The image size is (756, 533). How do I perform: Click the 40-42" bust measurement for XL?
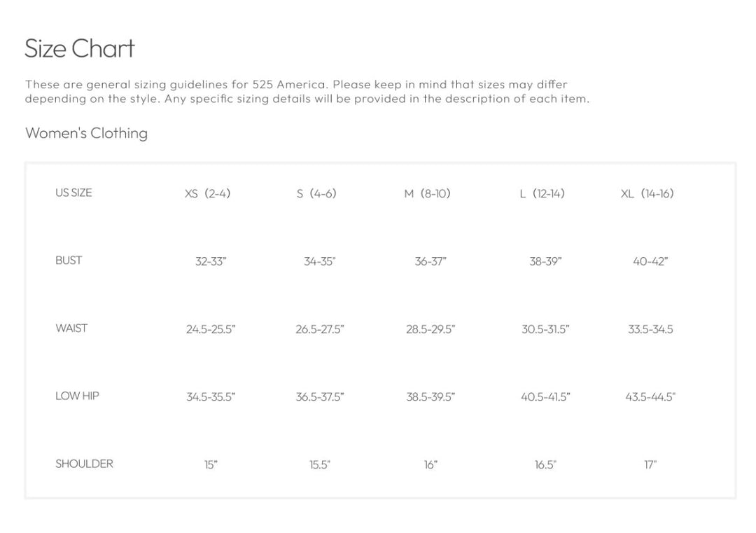tap(650, 261)
